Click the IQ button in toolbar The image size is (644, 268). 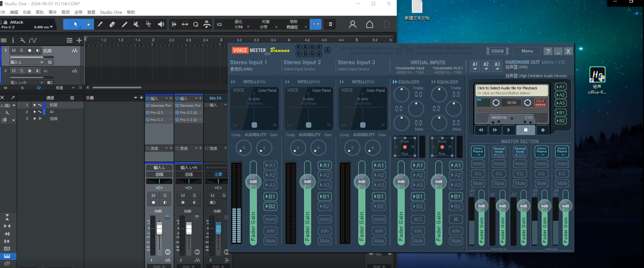[x=219, y=24]
